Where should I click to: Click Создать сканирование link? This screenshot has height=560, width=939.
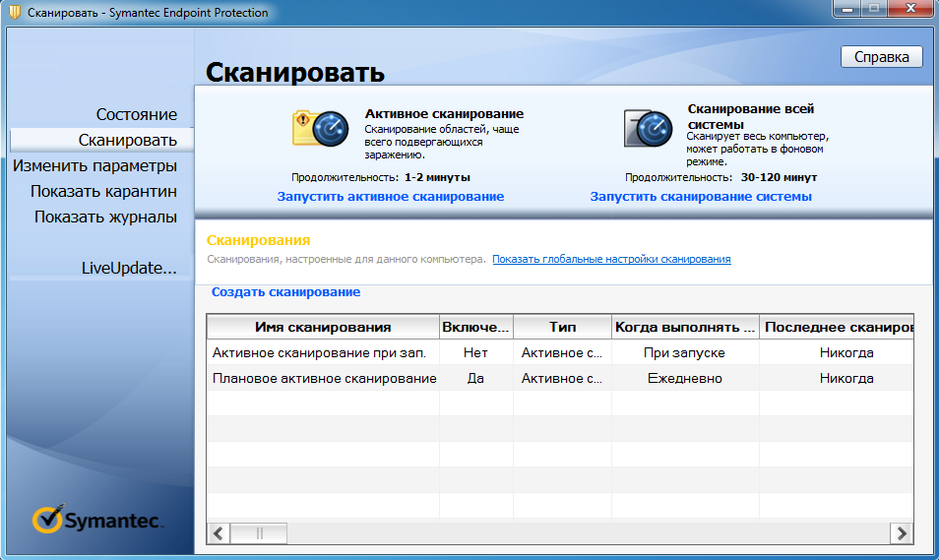285,292
